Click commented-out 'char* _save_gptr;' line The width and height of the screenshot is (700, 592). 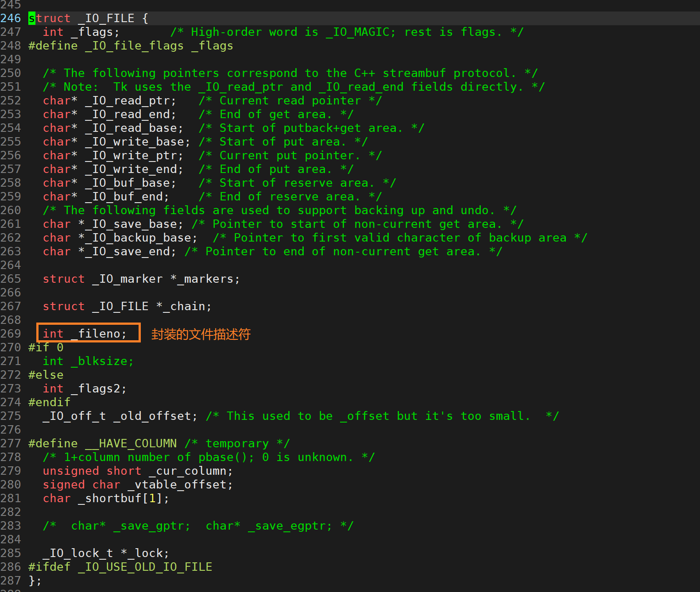click(198, 526)
